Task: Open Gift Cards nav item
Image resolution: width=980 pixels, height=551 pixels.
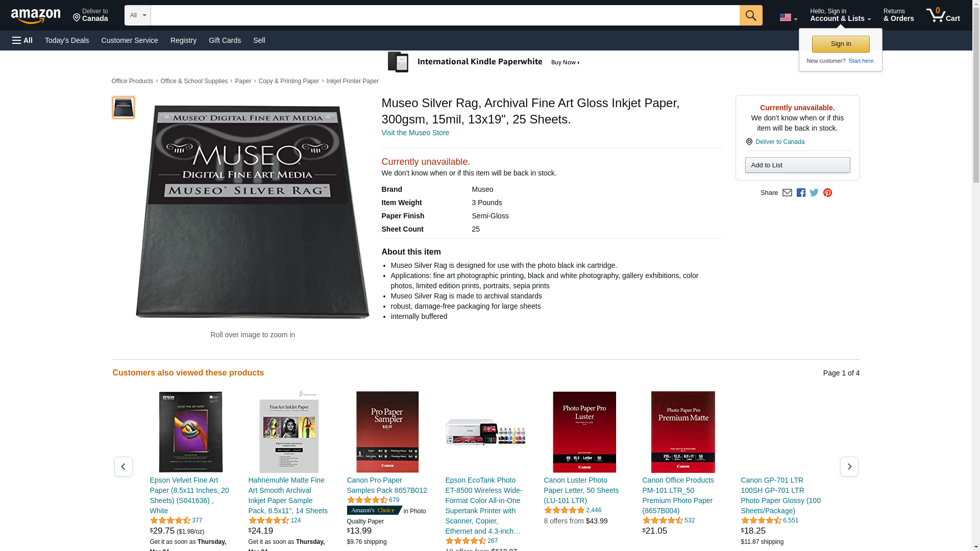Action: [x=225, y=40]
